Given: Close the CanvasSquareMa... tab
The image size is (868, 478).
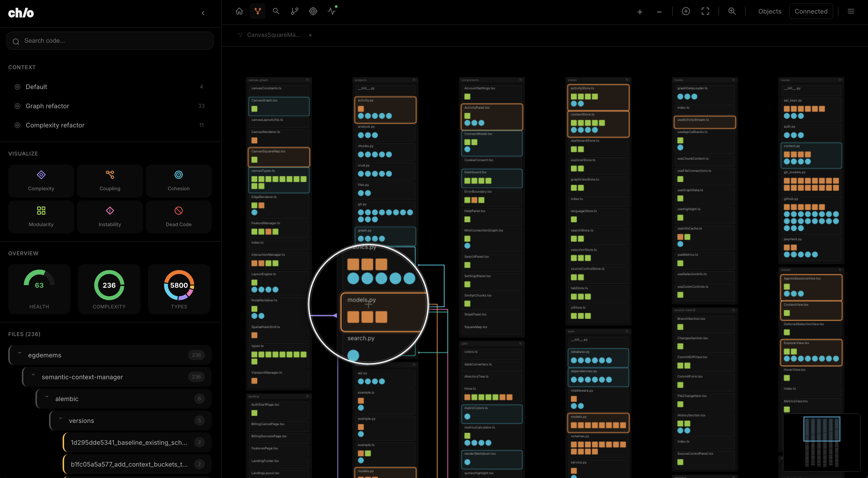Looking at the screenshot, I should 310,35.
